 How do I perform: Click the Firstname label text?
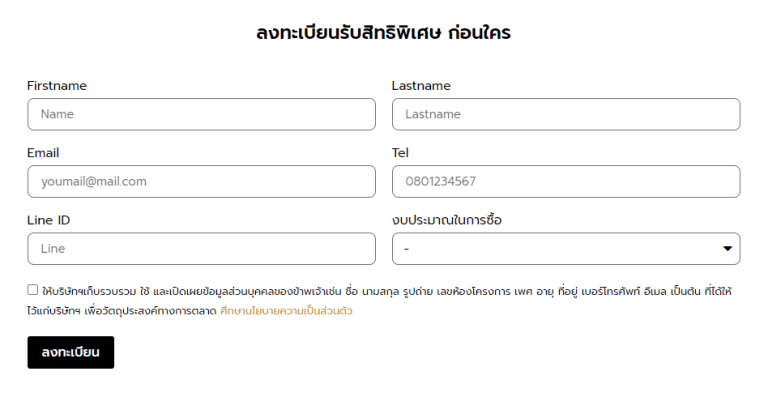pos(57,86)
